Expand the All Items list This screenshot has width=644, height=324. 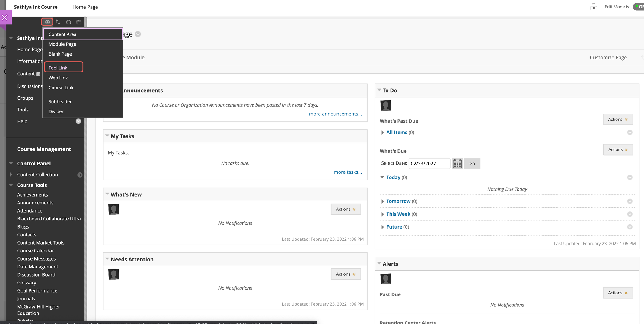click(382, 133)
